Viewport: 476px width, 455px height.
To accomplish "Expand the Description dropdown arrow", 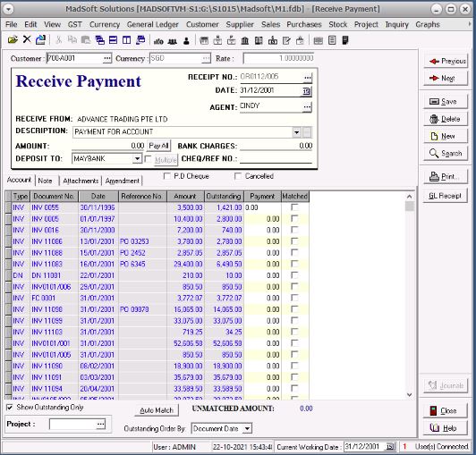I will 296,132.
